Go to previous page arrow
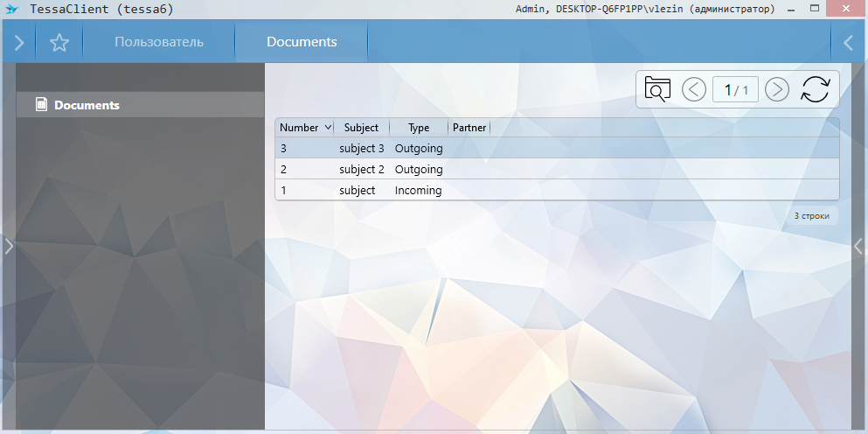This screenshot has width=868, height=434. [694, 89]
